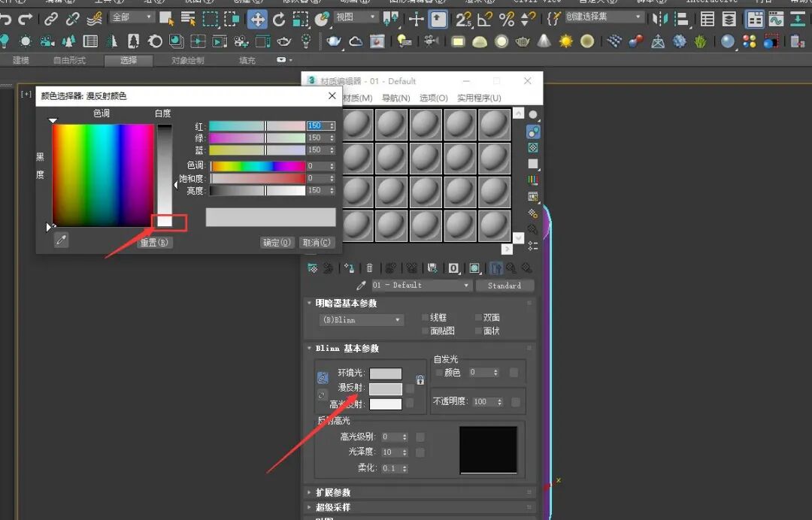Click the 不透明度 spinner arrows next to 100
Image resolution: width=812 pixels, height=520 pixels.
(499, 402)
